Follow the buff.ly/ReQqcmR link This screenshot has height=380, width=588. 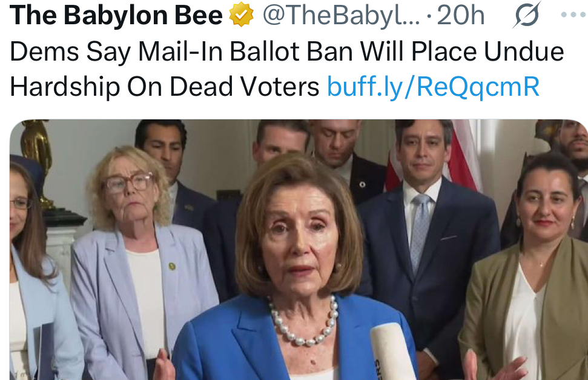coord(433,87)
